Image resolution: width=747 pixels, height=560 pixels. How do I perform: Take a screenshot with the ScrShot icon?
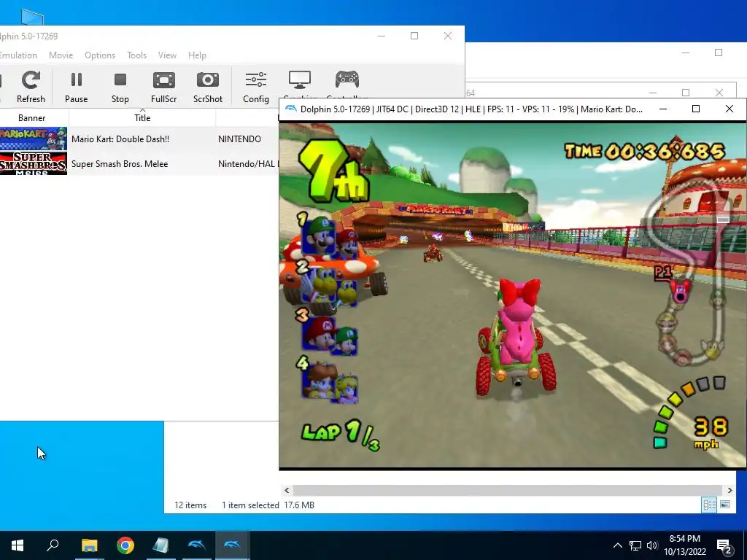[x=208, y=87]
